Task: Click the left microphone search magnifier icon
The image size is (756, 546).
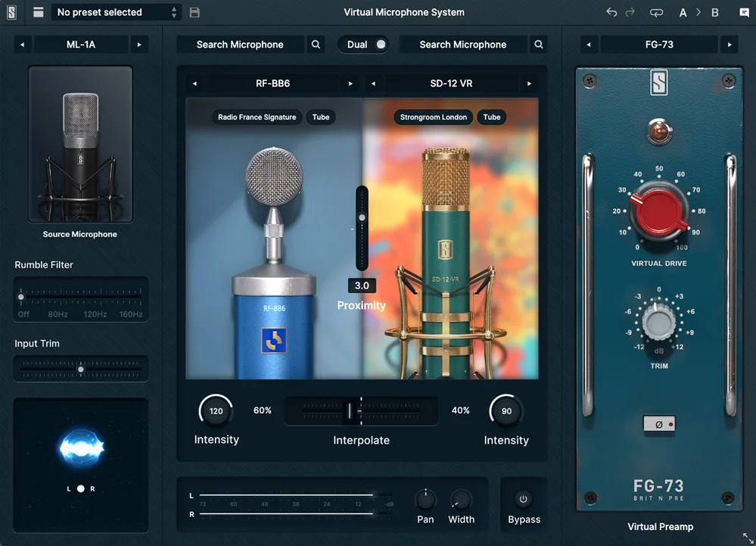Action: [316, 45]
